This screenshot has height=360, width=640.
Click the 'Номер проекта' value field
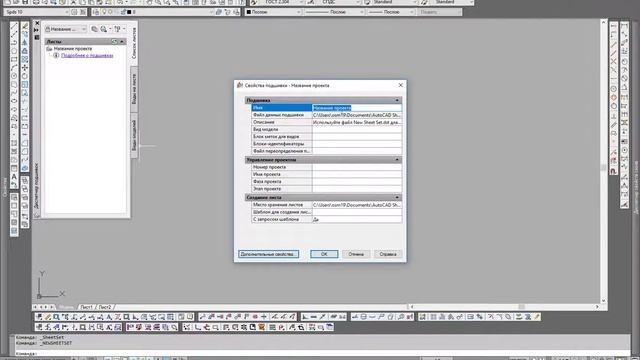click(x=357, y=167)
